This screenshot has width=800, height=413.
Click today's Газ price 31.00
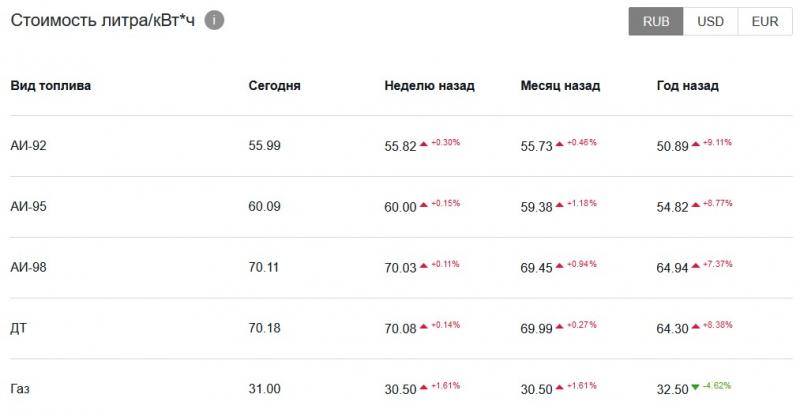264,389
